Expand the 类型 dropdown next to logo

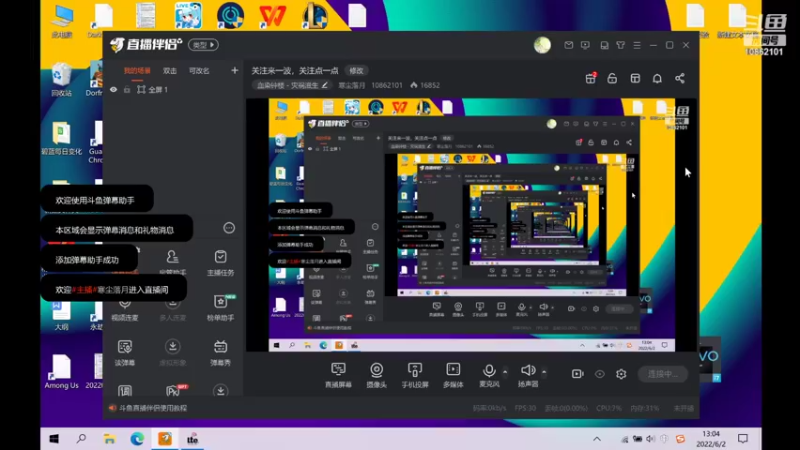tap(203, 45)
